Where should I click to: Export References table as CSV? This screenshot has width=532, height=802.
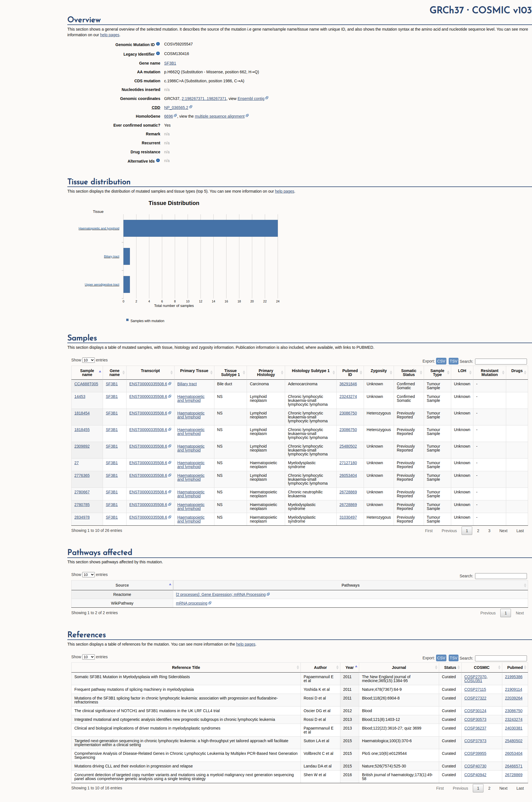pos(441,658)
